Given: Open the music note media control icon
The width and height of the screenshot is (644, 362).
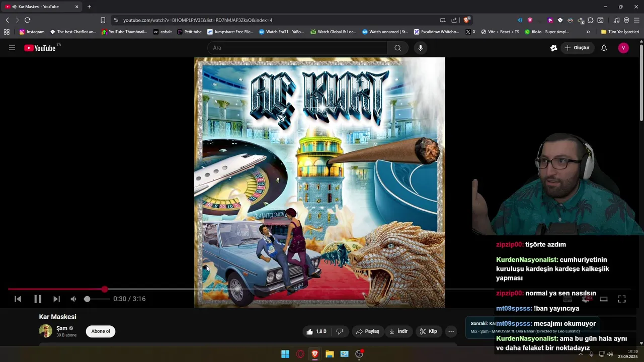Looking at the screenshot, I should [617, 20].
